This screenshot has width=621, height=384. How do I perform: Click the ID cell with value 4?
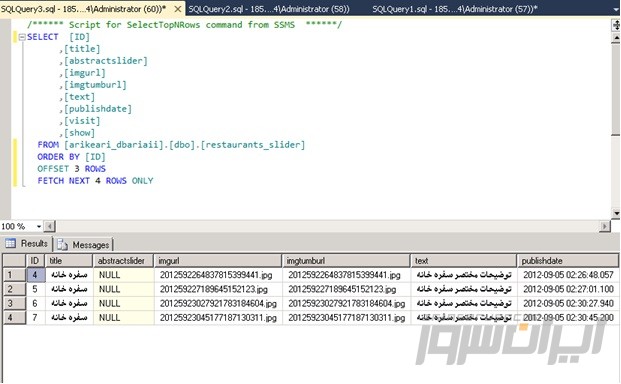[x=35, y=275]
